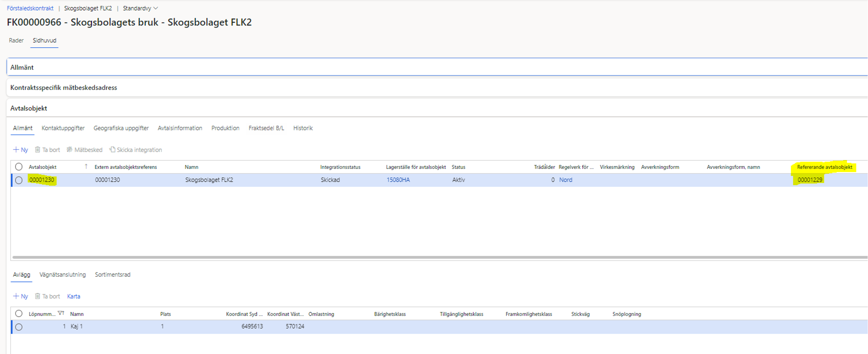Sort by Extern avtalsobjektsreferens column header
This screenshot has width=868, height=354.
tap(125, 167)
